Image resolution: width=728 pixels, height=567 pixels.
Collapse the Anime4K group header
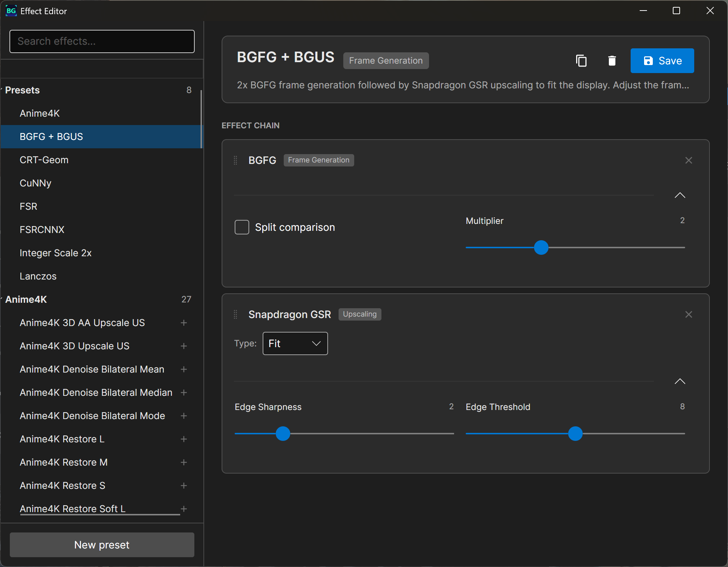101,299
